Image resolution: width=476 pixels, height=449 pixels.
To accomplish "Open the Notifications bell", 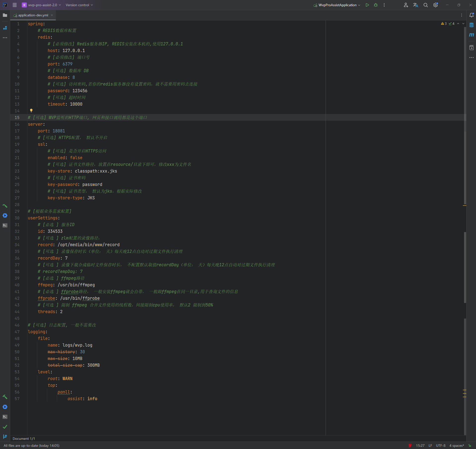I will click(471, 15).
